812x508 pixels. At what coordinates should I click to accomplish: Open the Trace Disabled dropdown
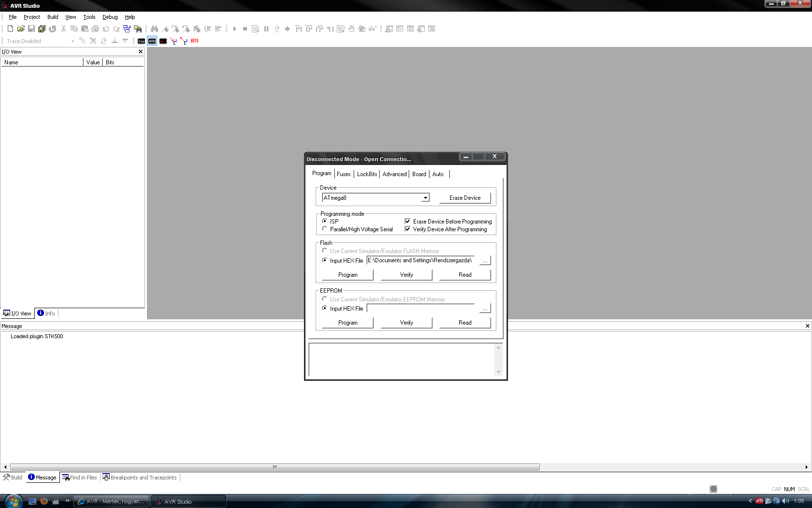[72, 41]
